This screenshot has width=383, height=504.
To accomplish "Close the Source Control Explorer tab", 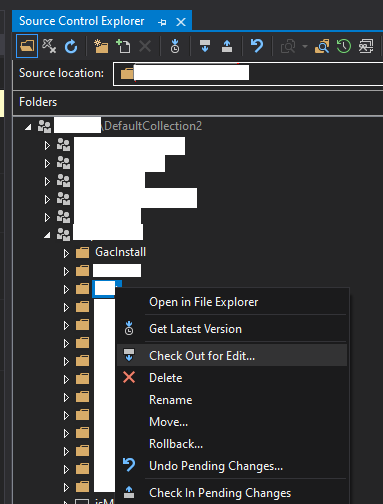I will [181, 22].
